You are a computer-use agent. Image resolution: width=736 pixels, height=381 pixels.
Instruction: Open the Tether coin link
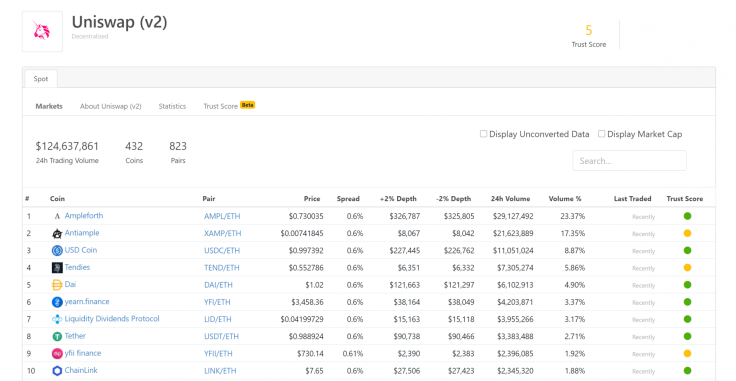click(75, 336)
